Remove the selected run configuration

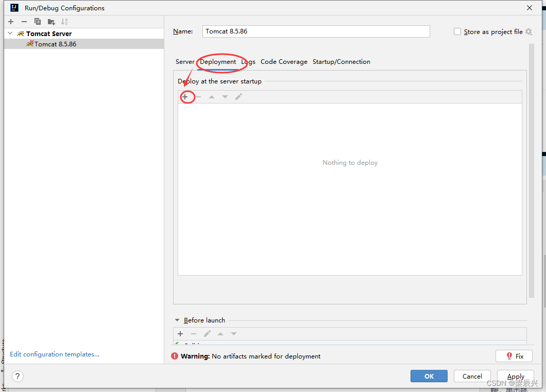[24, 22]
